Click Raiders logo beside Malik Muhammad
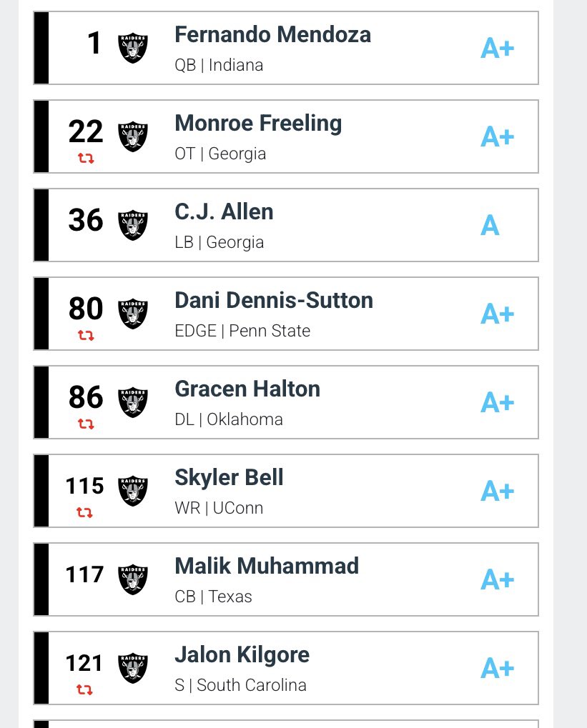 point(133,579)
